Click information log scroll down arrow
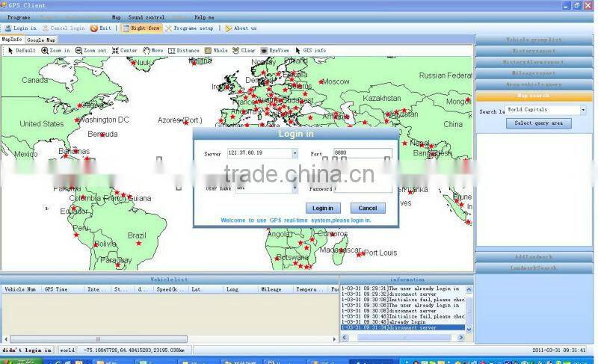The width and height of the screenshot is (598, 364). tap(469, 330)
